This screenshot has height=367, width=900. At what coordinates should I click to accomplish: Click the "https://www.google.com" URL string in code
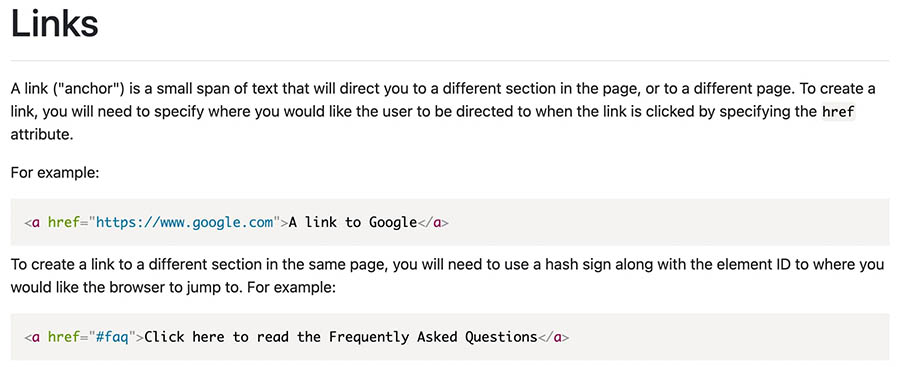tap(184, 222)
